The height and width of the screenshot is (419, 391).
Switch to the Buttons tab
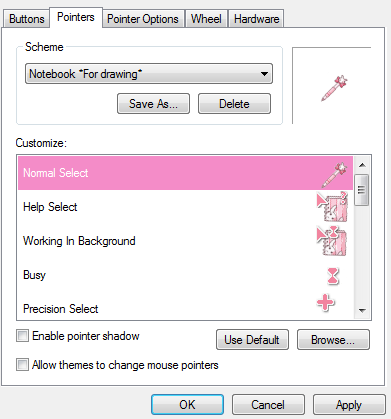coord(27,19)
